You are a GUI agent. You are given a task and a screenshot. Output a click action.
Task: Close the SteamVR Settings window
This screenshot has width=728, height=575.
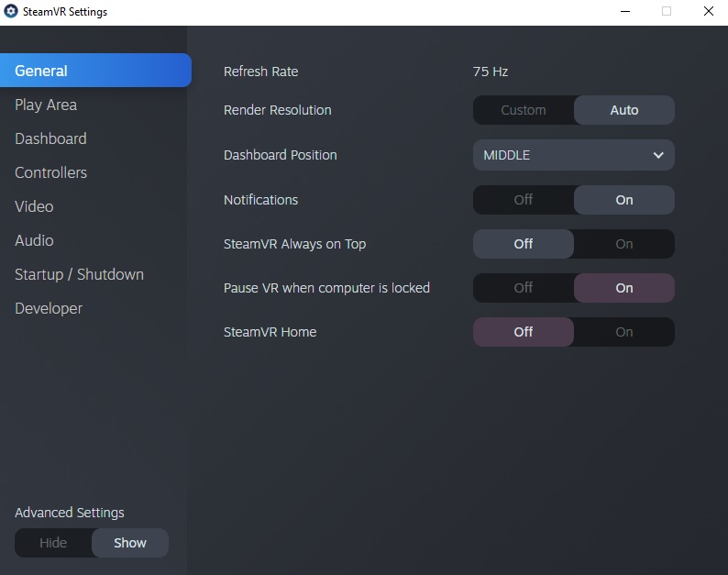tap(709, 11)
